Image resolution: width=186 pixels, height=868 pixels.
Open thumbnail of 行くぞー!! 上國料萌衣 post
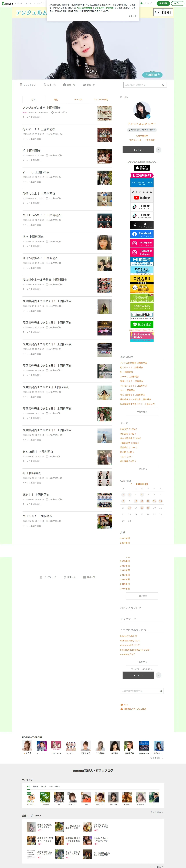point(105,135)
